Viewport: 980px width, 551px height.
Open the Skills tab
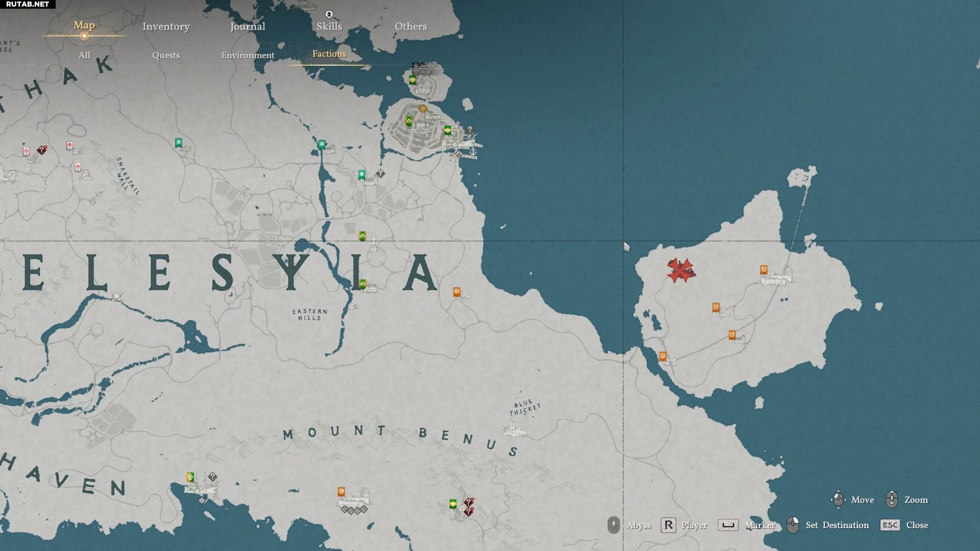click(329, 27)
